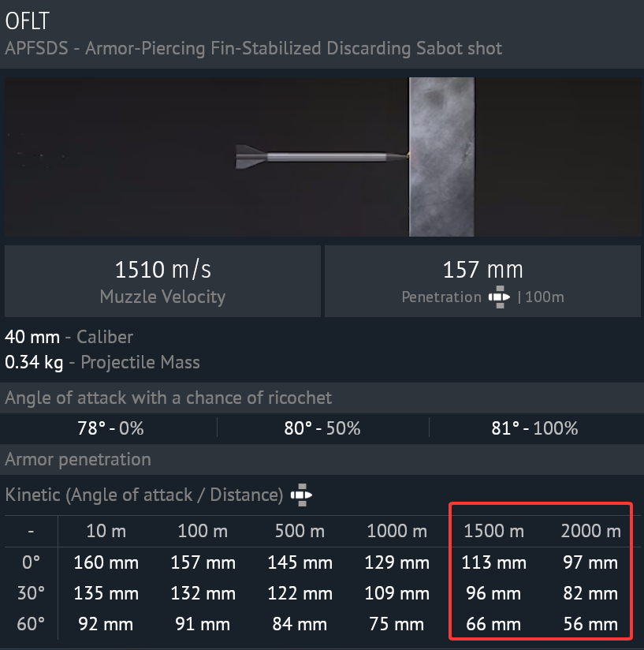The width and height of the screenshot is (644, 650).
Task: Click the 0.34 kg Projectile Mass line
Action: 102,363
